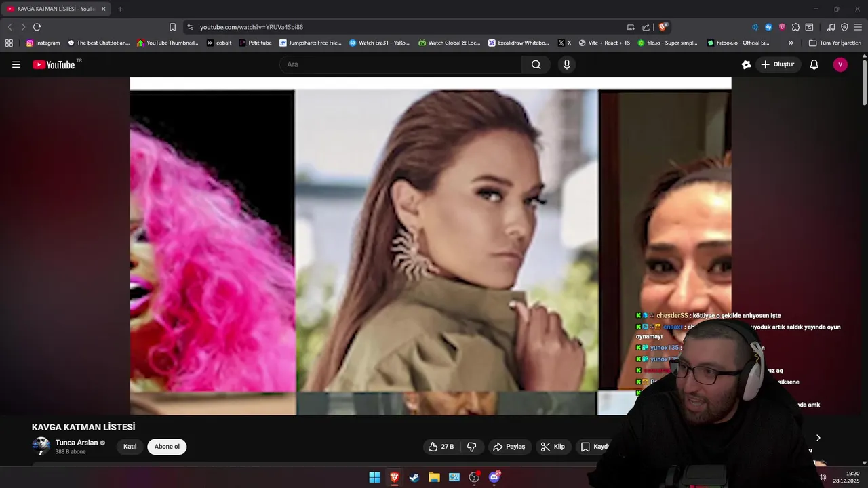Screen dimensions: 868x488
Task: Open Tunca Arslan channel name
Action: coord(77,443)
